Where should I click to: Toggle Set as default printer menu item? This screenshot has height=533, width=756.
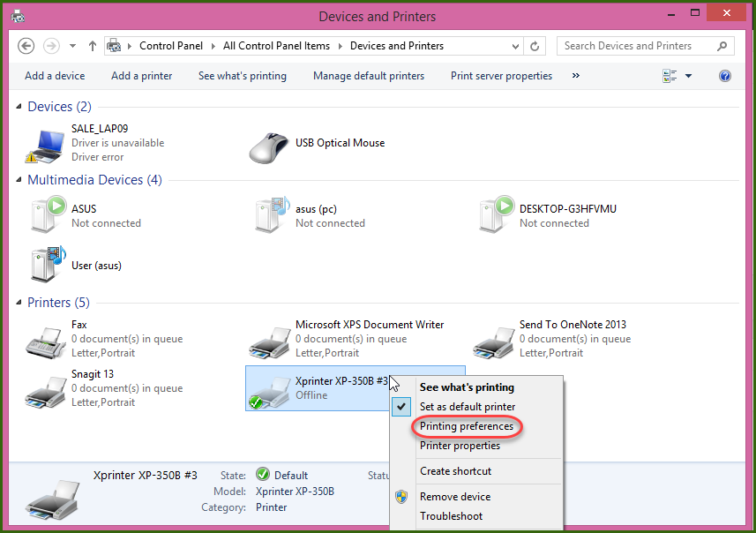tap(468, 407)
